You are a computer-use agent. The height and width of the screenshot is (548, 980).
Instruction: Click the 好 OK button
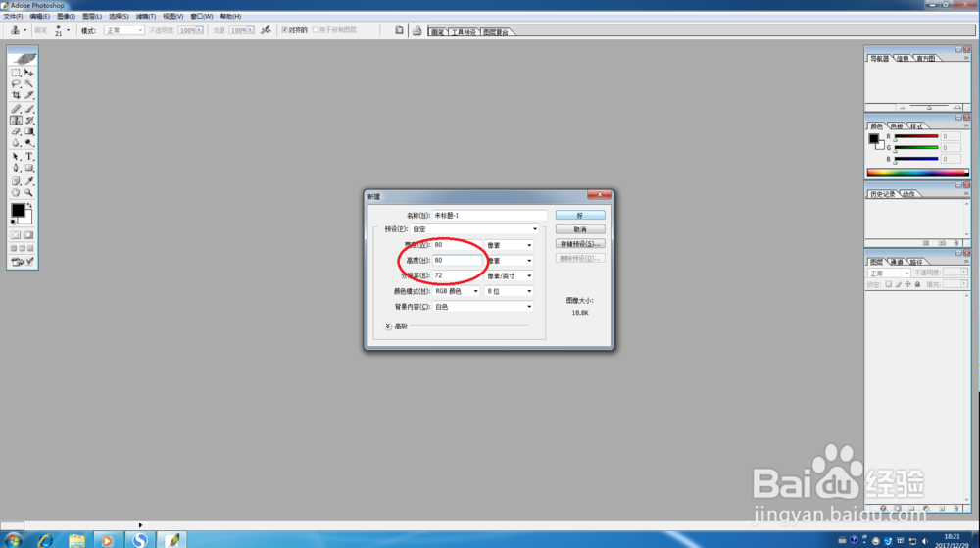(x=580, y=215)
